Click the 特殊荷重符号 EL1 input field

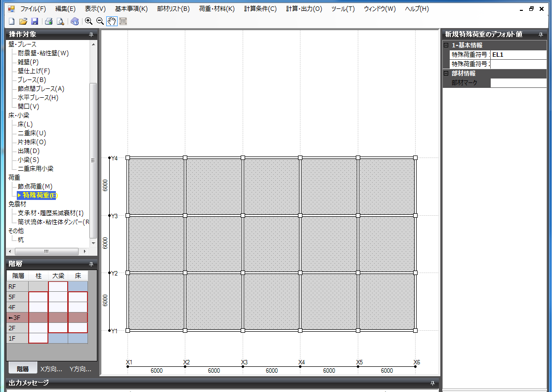click(x=518, y=54)
